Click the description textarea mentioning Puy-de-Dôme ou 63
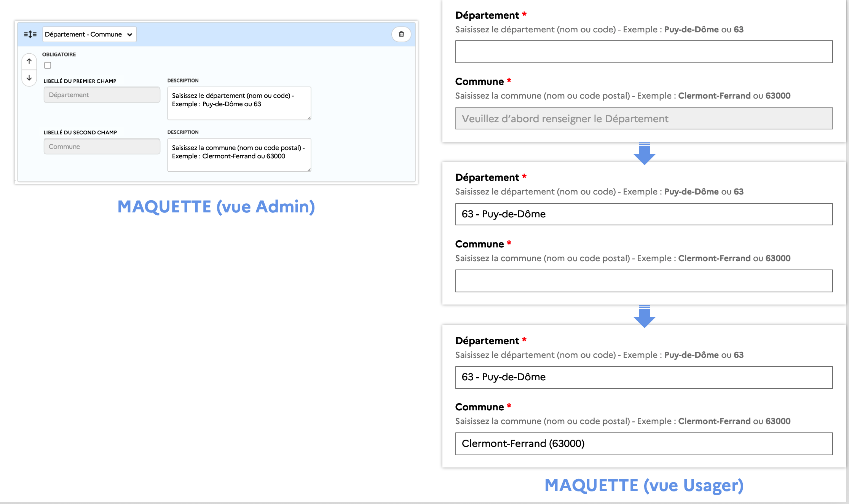This screenshot has width=849, height=504. (239, 103)
